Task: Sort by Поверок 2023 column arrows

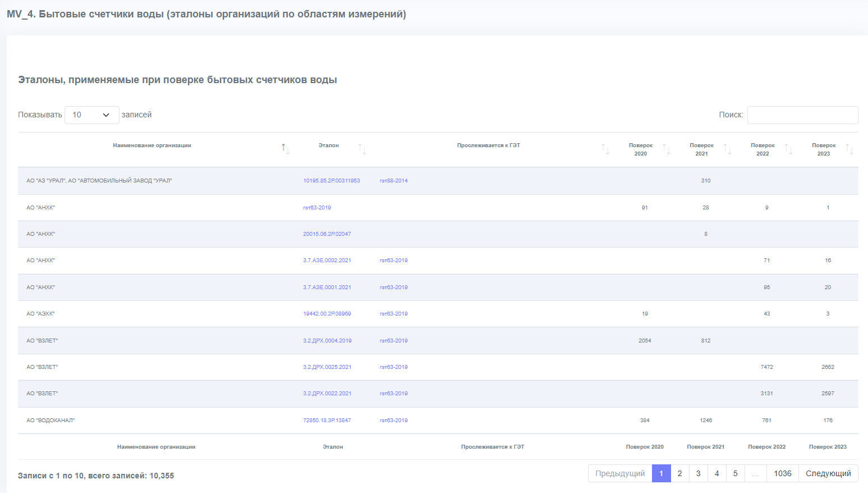Action: click(x=849, y=149)
